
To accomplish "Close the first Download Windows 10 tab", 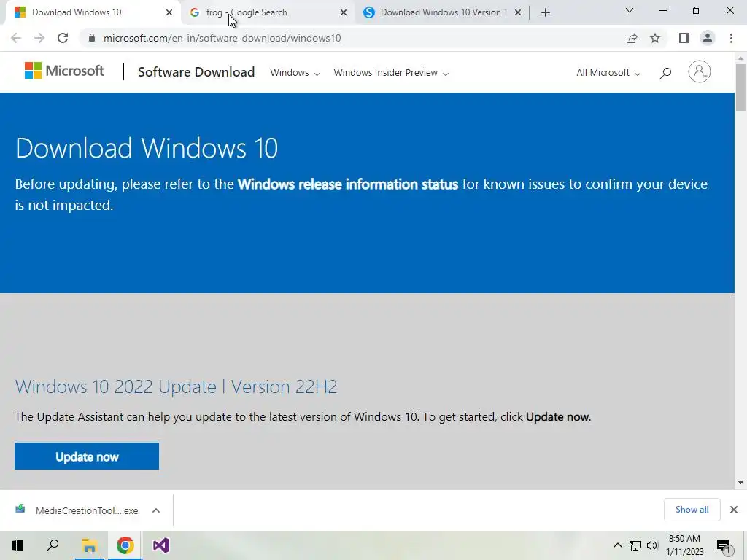I will coord(169,12).
